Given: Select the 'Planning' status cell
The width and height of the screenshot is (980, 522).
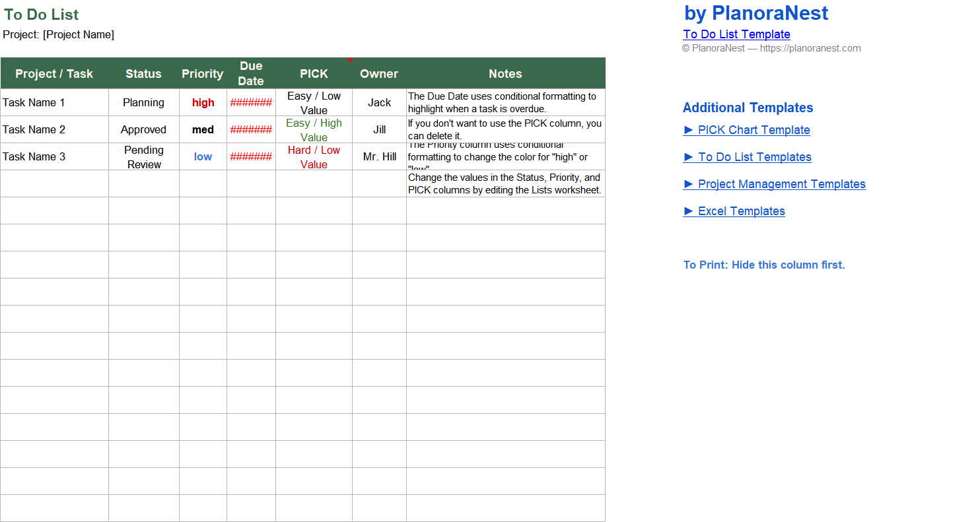Looking at the screenshot, I should [144, 102].
